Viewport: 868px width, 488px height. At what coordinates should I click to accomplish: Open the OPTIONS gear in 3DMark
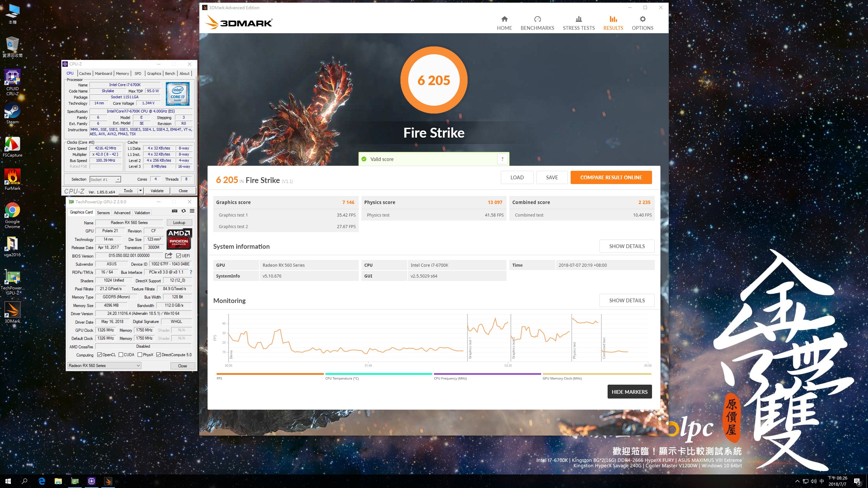click(x=643, y=19)
